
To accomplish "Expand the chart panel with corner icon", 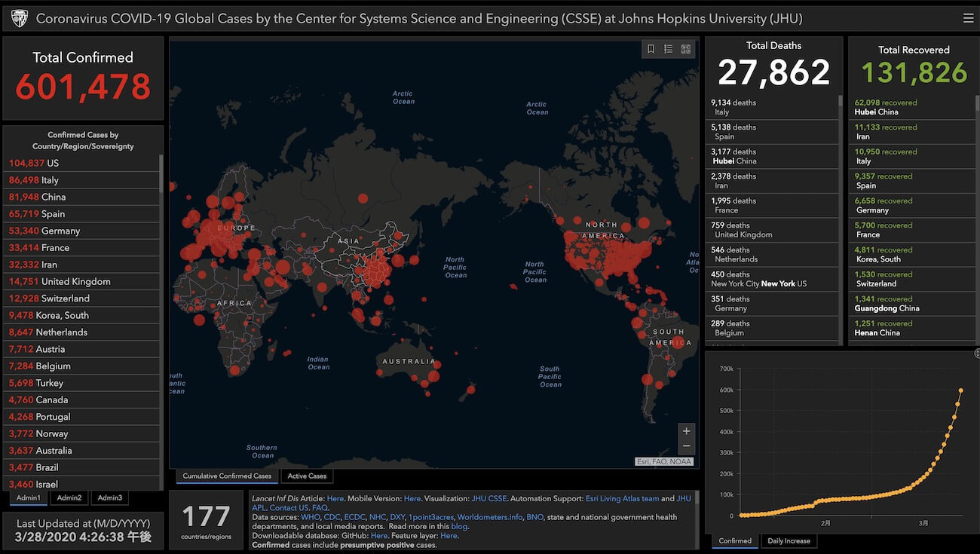I will (976, 353).
